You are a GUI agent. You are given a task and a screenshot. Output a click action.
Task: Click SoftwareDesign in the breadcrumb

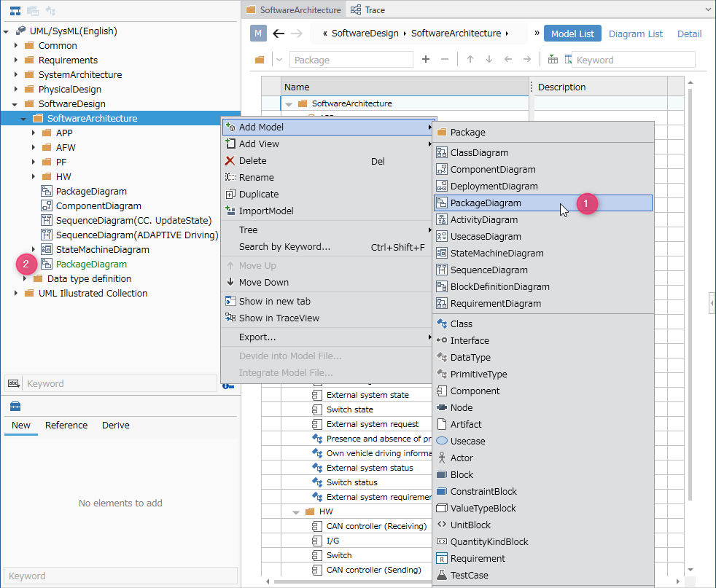pyautogui.click(x=365, y=34)
